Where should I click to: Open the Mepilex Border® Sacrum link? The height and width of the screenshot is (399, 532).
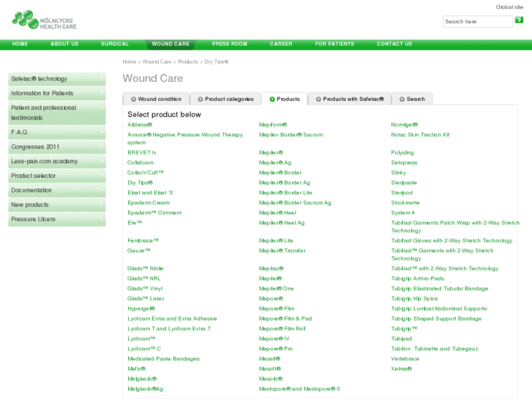point(291,135)
